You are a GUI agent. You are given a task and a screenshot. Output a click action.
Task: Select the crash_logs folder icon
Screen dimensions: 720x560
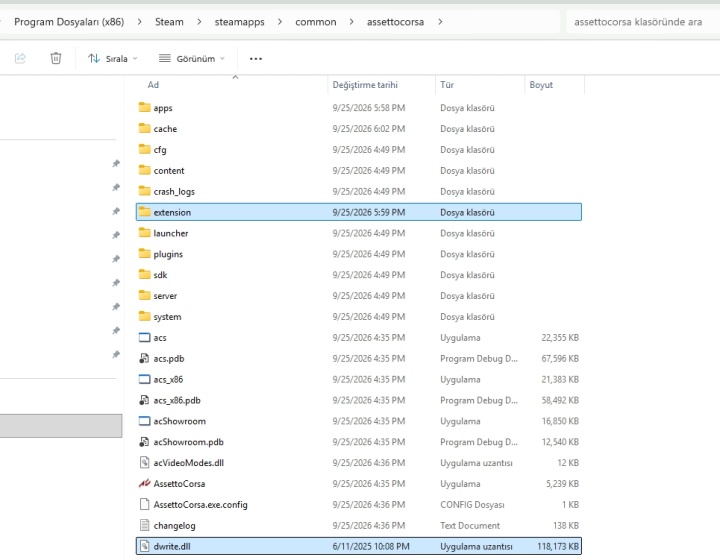click(x=145, y=191)
